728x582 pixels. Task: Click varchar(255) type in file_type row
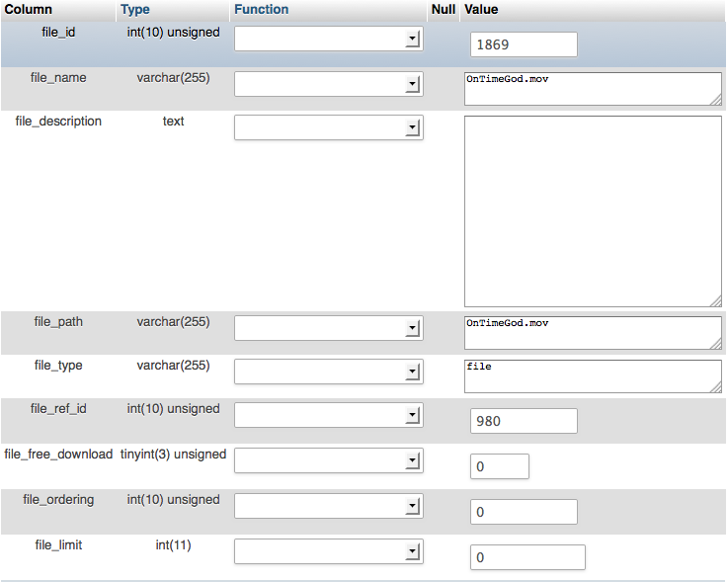pos(173,366)
